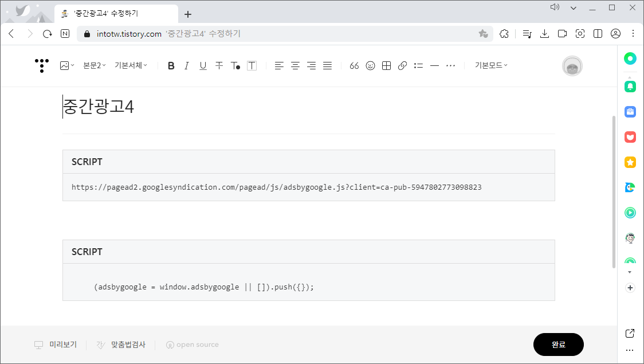The image size is (644, 364).
Task: Mute tab audio speaker icon
Action: 555,7
